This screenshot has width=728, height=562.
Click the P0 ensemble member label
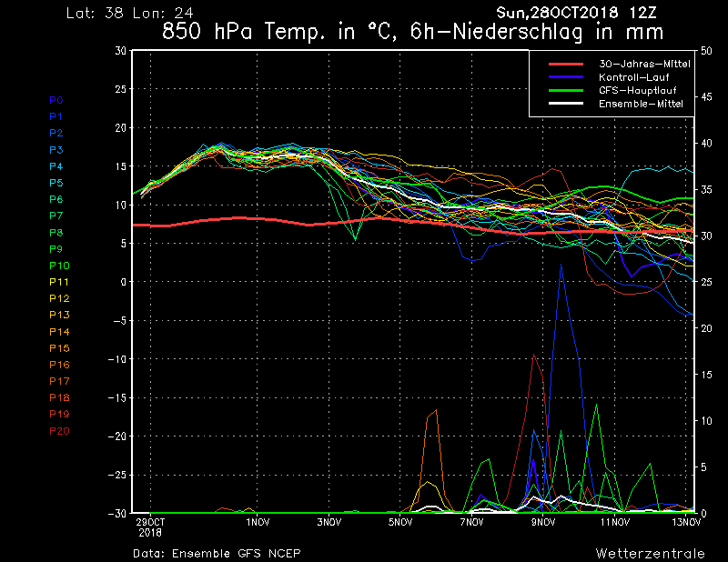click(x=56, y=100)
